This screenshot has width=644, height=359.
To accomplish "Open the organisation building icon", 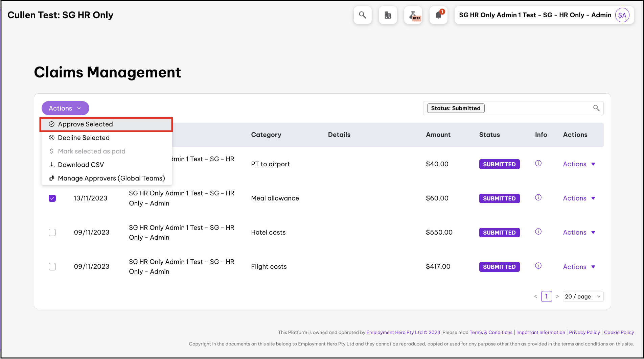I will coord(388,15).
